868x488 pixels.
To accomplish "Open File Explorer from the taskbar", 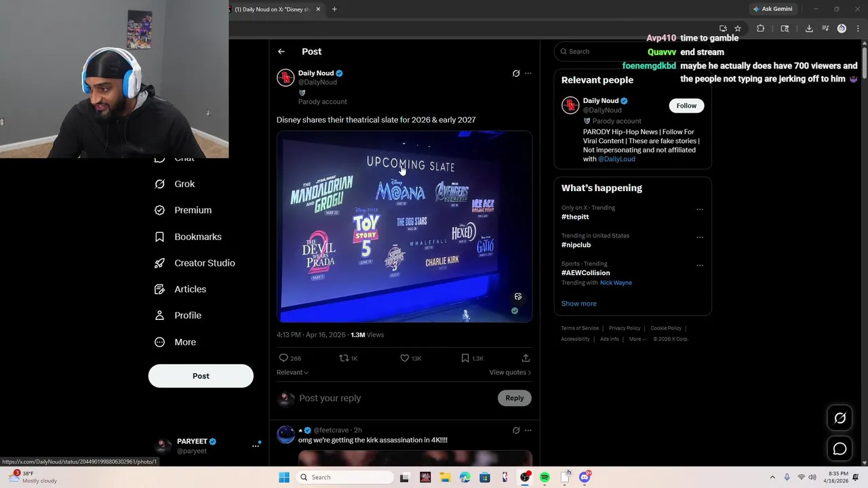I will point(445,477).
